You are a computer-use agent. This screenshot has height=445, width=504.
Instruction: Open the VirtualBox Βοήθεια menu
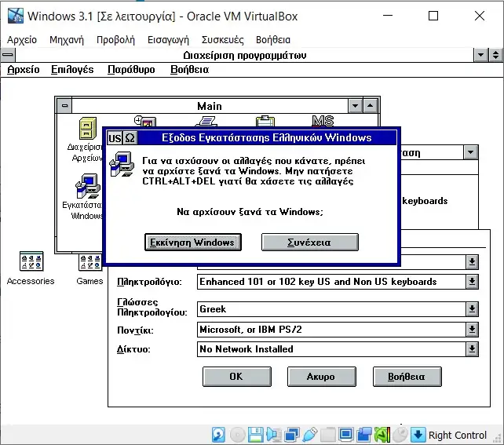(x=273, y=40)
